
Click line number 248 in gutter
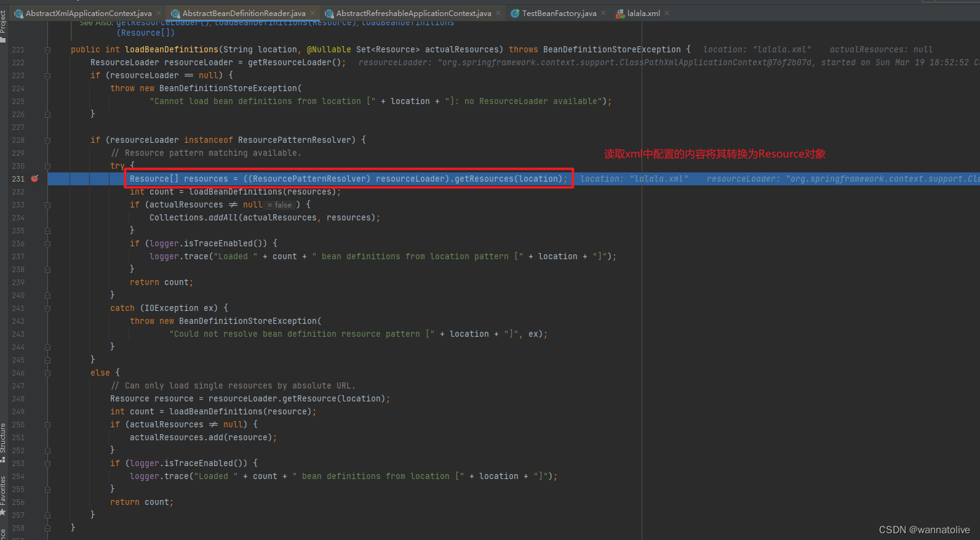(x=18, y=399)
